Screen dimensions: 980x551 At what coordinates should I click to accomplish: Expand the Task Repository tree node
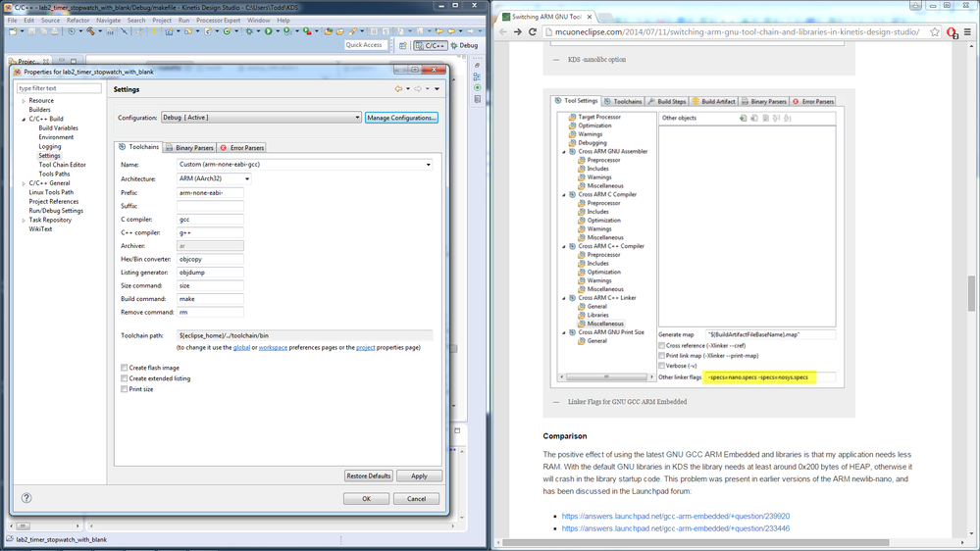coord(24,220)
